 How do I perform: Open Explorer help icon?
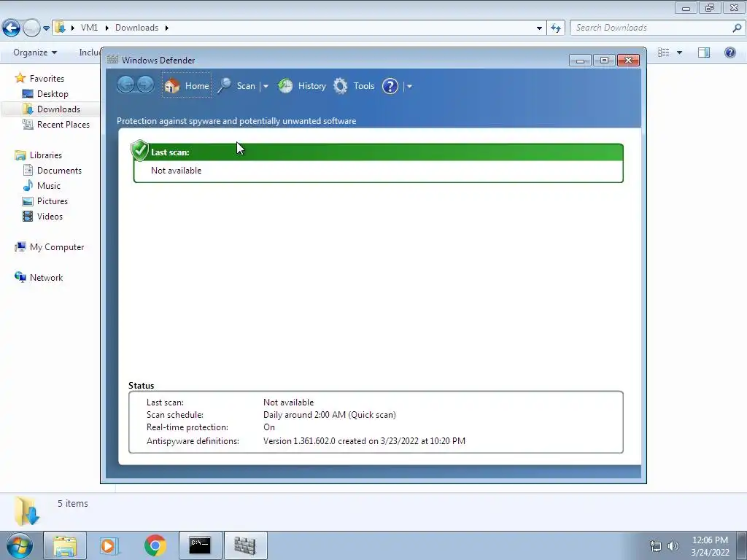click(x=729, y=52)
